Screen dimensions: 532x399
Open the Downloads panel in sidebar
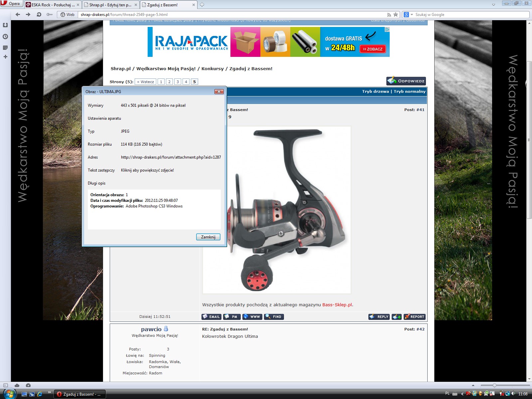(5, 25)
